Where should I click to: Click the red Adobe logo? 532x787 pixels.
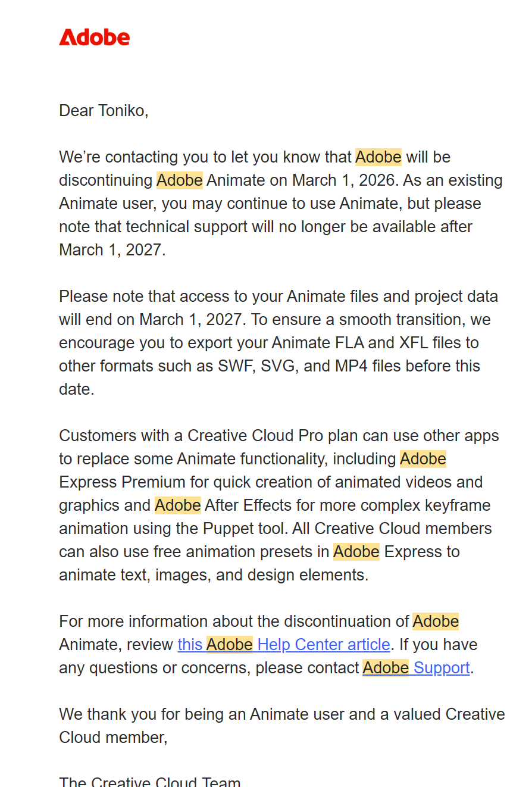(x=94, y=38)
